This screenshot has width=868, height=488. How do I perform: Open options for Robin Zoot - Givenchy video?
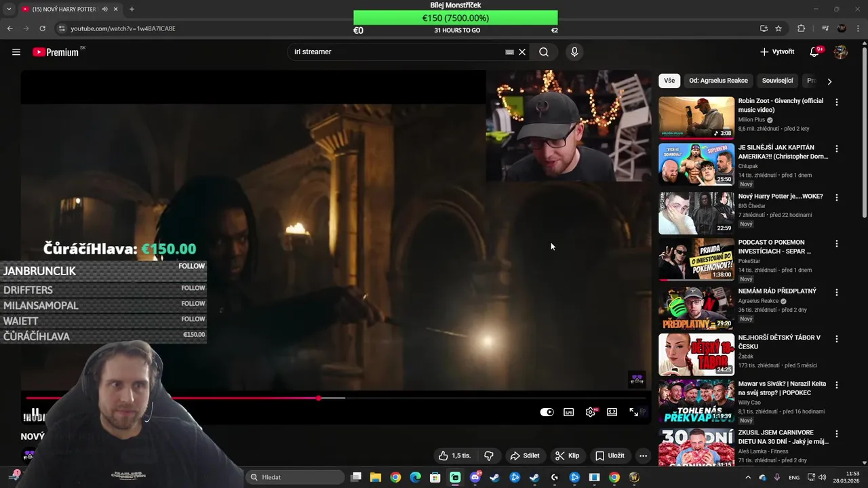pos(836,102)
